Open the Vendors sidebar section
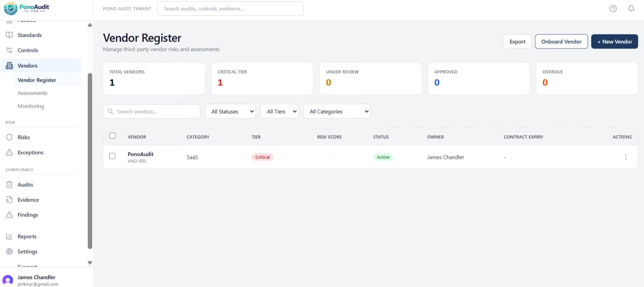This screenshot has height=287, width=644. coord(41,66)
